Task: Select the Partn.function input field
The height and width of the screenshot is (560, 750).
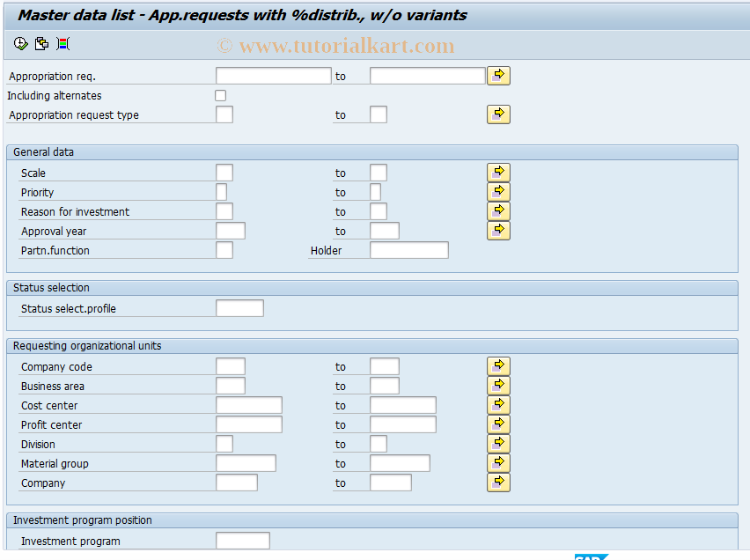Action: coord(224,250)
